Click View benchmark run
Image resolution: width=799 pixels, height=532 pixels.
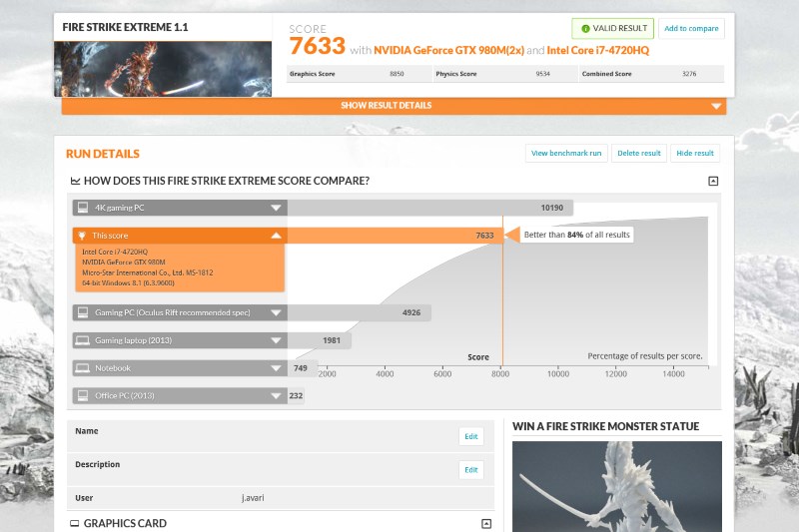[x=566, y=153]
